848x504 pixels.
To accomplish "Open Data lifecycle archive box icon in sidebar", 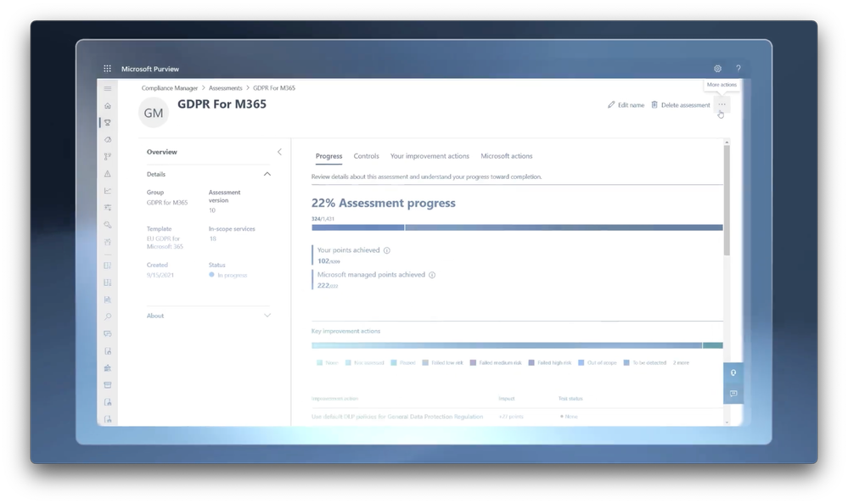I will tap(108, 385).
